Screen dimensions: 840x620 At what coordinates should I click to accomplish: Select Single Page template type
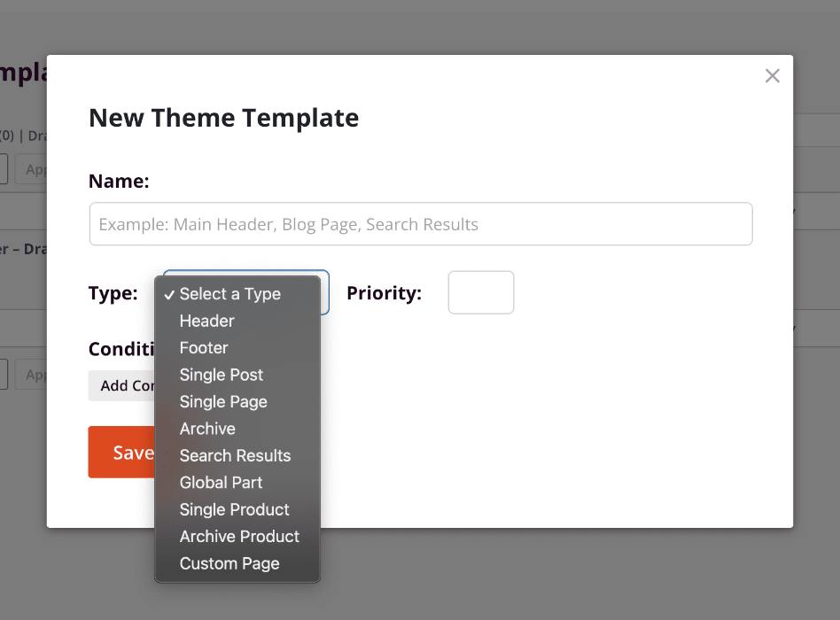click(x=223, y=401)
